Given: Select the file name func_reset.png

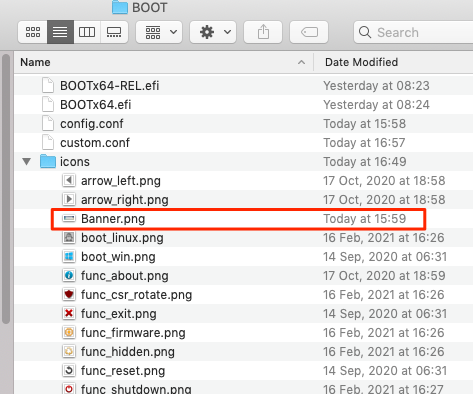Looking at the screenshot, I should (123, 371).
